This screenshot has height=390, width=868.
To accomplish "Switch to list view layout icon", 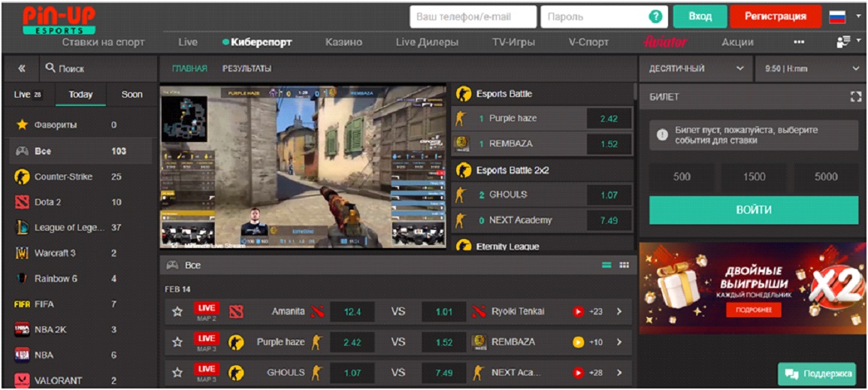I will pos(606,265).
